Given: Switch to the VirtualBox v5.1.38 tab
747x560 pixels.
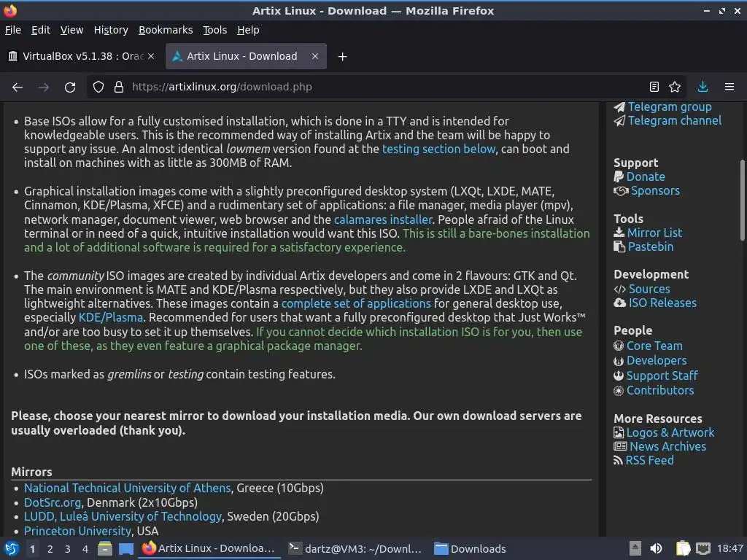Looking at the screenshot, I should (81, 56).
